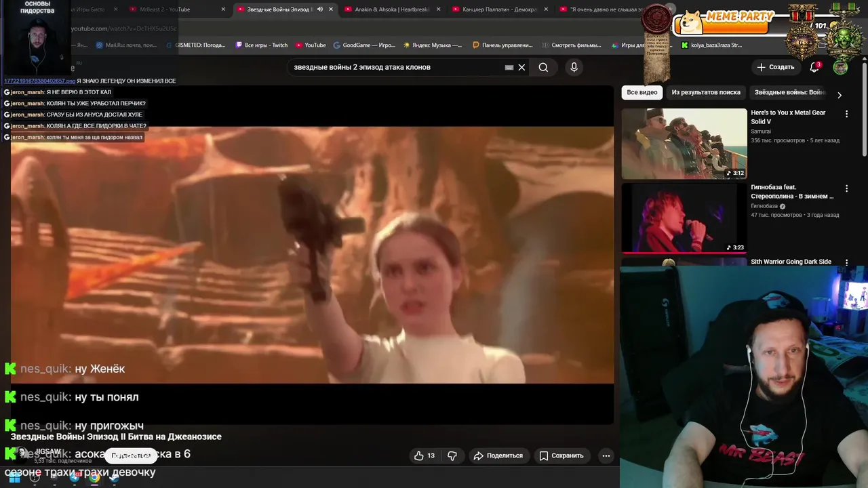Open the Гипнобаза feat. Стереополина video title
The image size is (868, 488).
tap(792, 192)
